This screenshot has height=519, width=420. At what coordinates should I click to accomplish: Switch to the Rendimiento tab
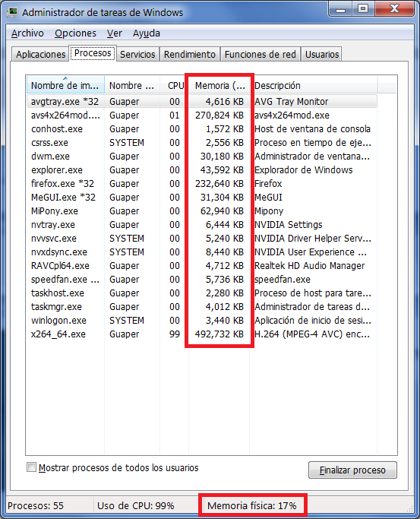[x=190, y=54]
